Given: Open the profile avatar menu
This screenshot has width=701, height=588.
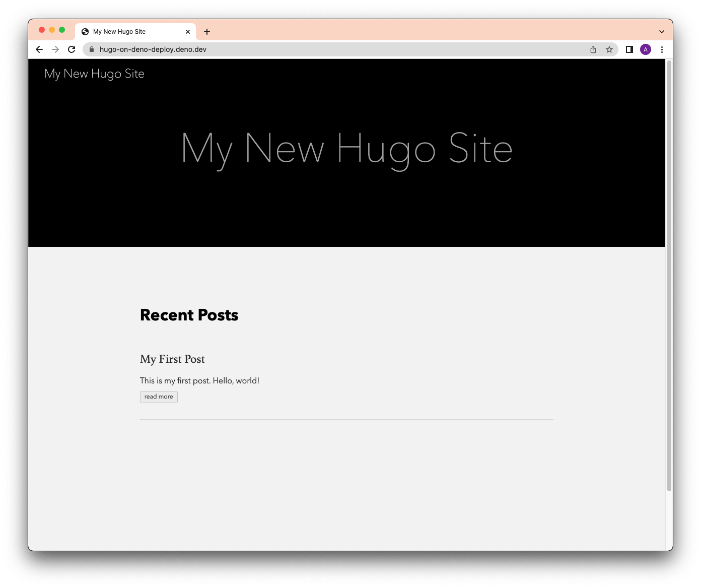Looking at the screenshot, I should pyautogui.click(x=646, y=49).
